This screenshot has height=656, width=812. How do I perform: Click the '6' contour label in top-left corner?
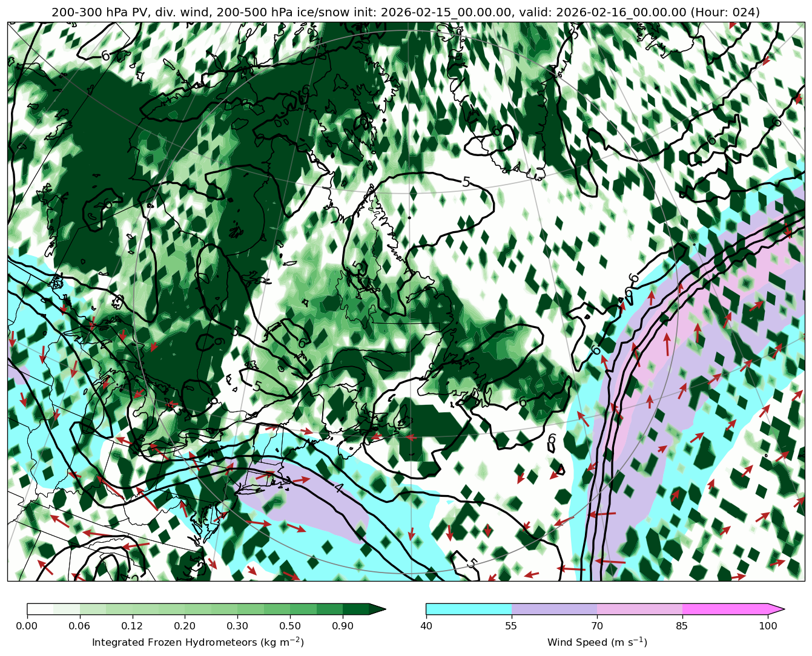[x=106, y=56]
